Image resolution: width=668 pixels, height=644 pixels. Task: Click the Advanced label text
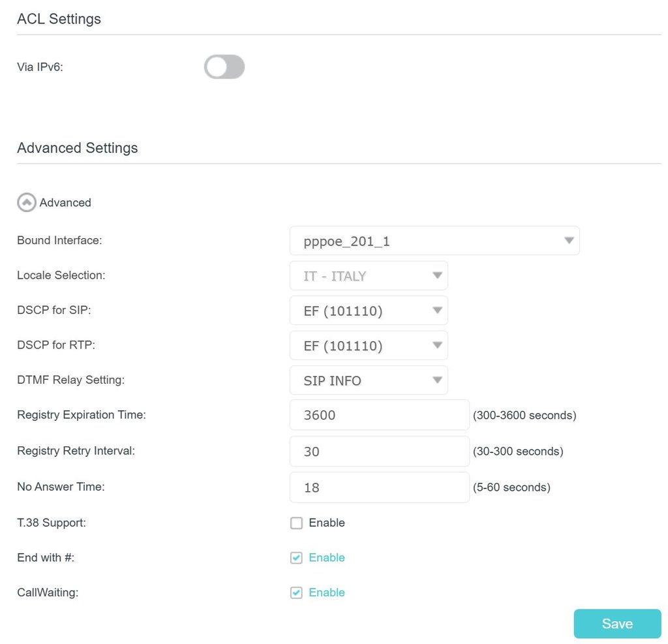coord(65,202)
